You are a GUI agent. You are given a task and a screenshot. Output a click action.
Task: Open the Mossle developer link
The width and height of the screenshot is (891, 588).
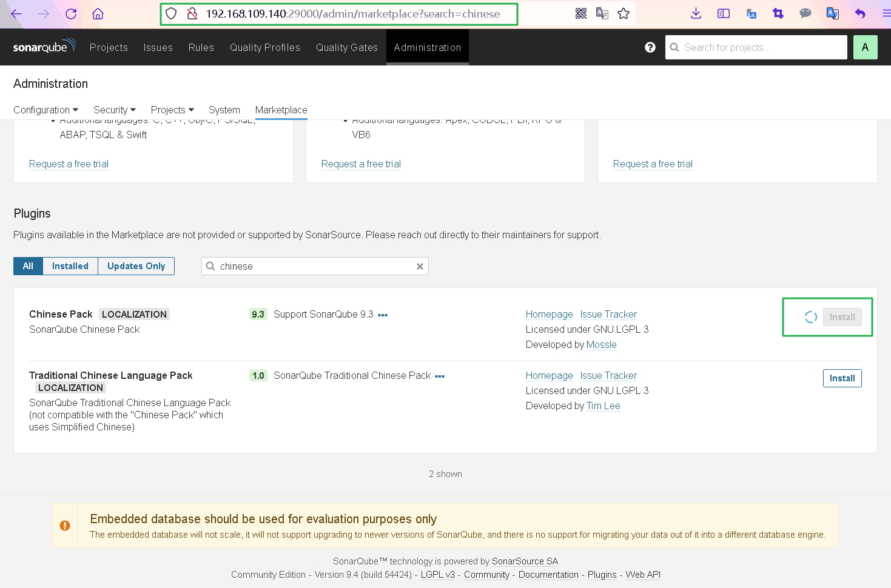point(602,344)
